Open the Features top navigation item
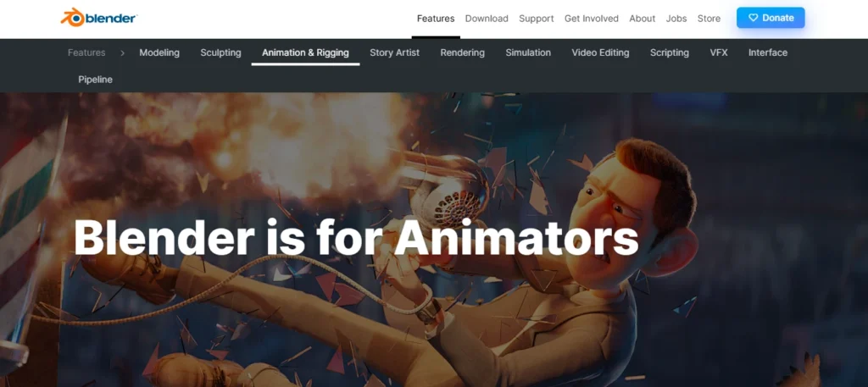 tap(436, 19)
